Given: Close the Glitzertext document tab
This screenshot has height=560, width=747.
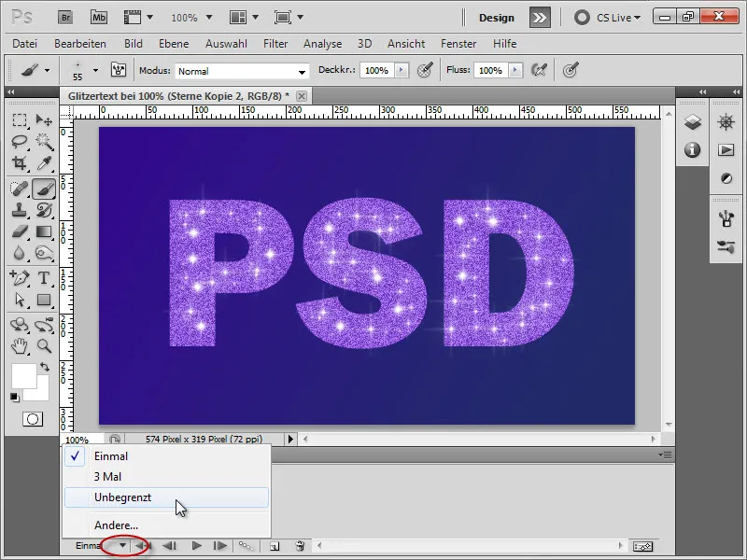Looking at the screenshot, I should click(301, 96).
